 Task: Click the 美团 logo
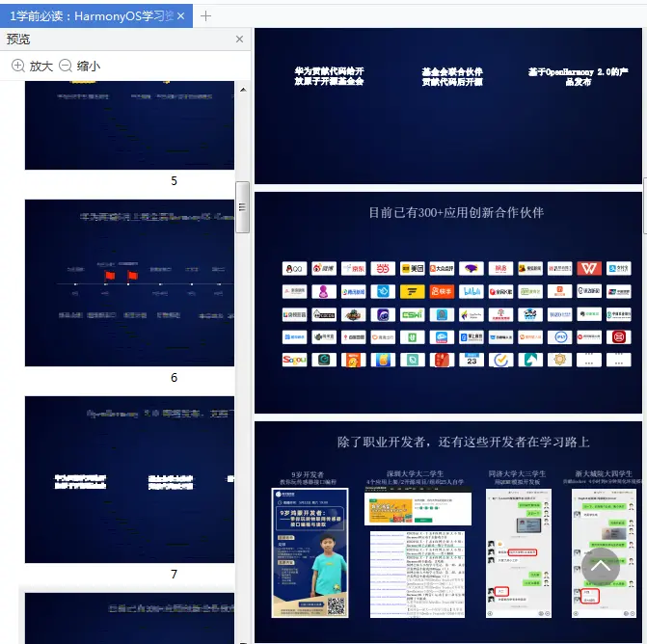click(x=413, y=269)
